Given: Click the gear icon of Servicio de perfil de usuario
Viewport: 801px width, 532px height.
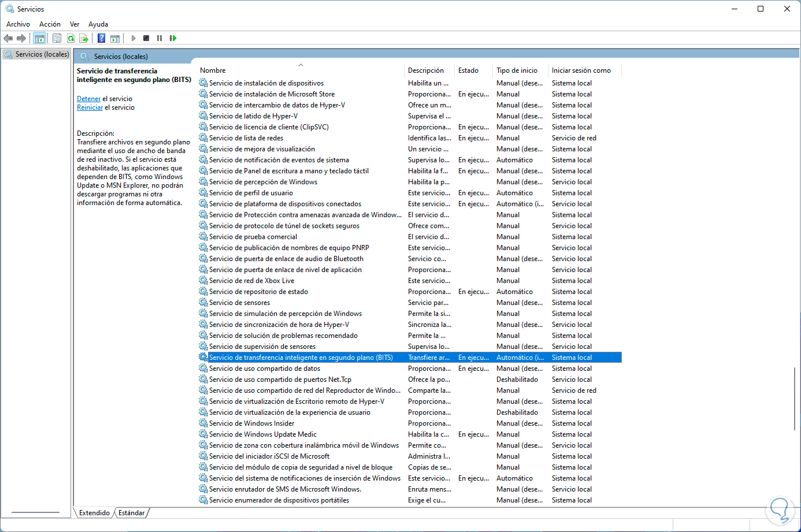Looking at the screenshot, I should pyautogui.click(x=203, y=192).
